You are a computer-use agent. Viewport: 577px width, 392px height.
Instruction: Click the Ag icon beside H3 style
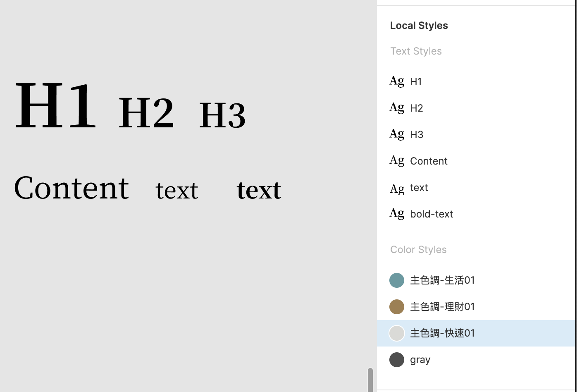397,134
